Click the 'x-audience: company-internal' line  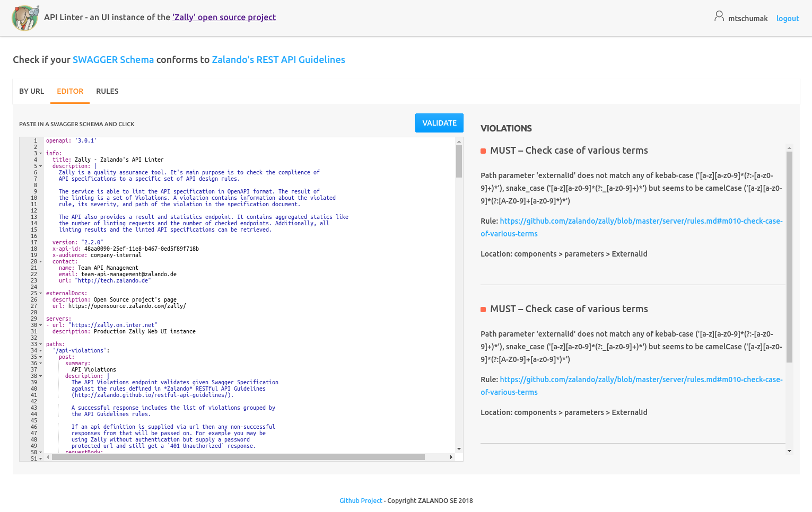pyautogui.click(x=97, y=255)
